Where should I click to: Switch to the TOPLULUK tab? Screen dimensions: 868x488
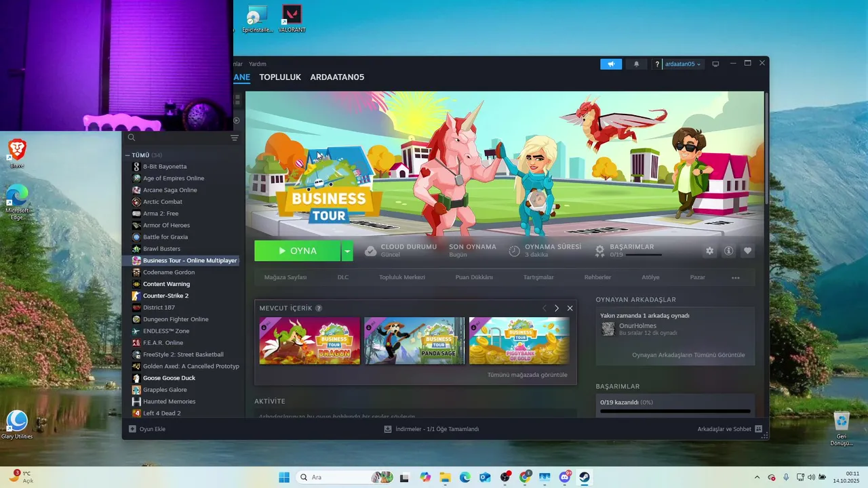click(x=280, y=77)
